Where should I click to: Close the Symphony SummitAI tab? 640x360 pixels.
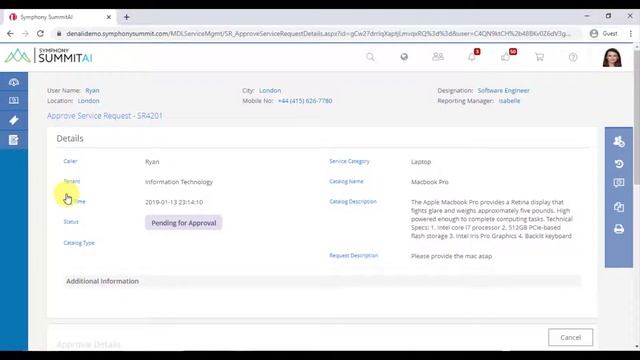(109, 17)
